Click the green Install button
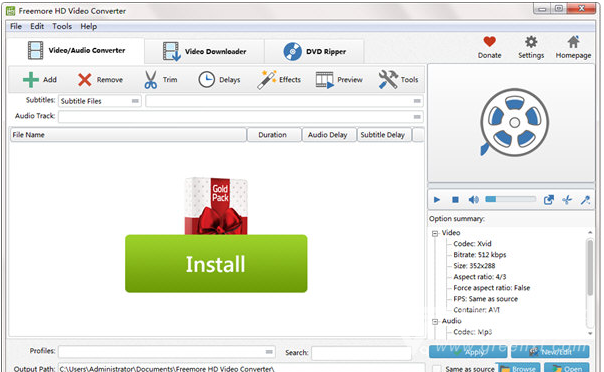Viewport: 604px width, 372px height. pyautogui.click(x=216, y=264)
